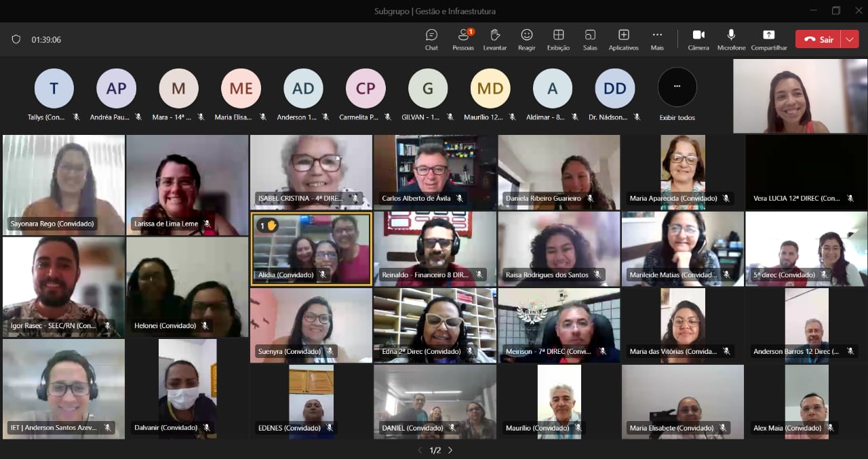Image resolution: width=868 pixels, height=459 pixels.
Task: Open Salas breakout rooms
Action: (590, 39)
